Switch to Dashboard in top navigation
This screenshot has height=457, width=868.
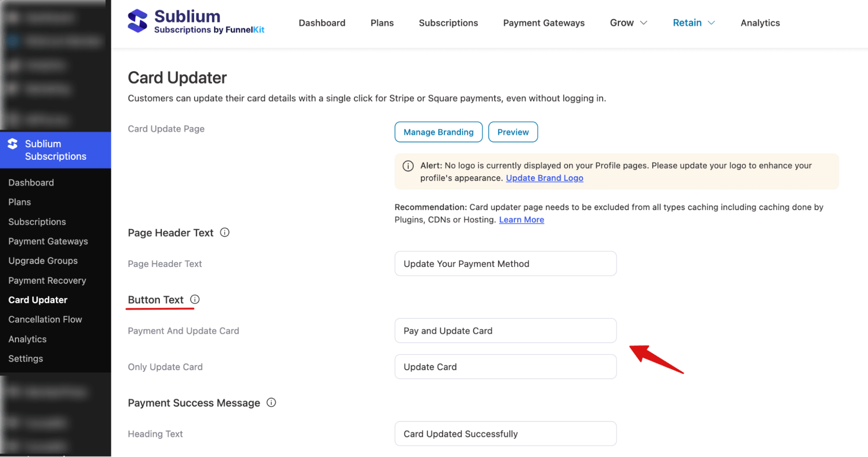(322, 23)
